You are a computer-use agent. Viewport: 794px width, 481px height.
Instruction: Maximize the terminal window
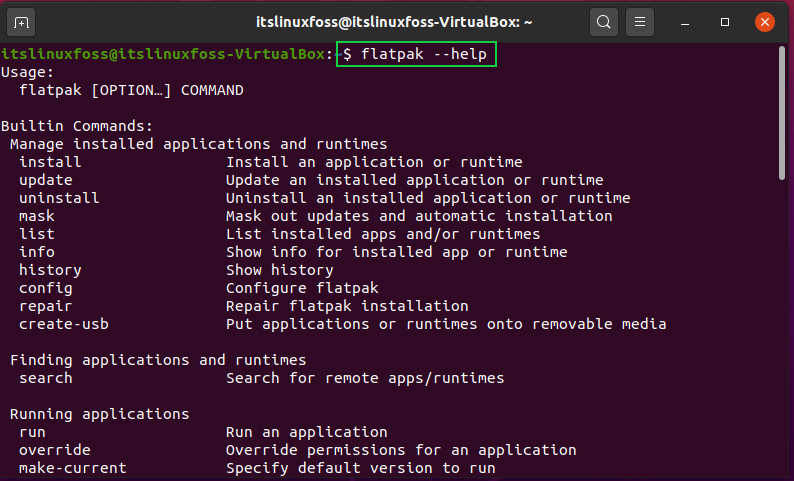coord(725,22)
